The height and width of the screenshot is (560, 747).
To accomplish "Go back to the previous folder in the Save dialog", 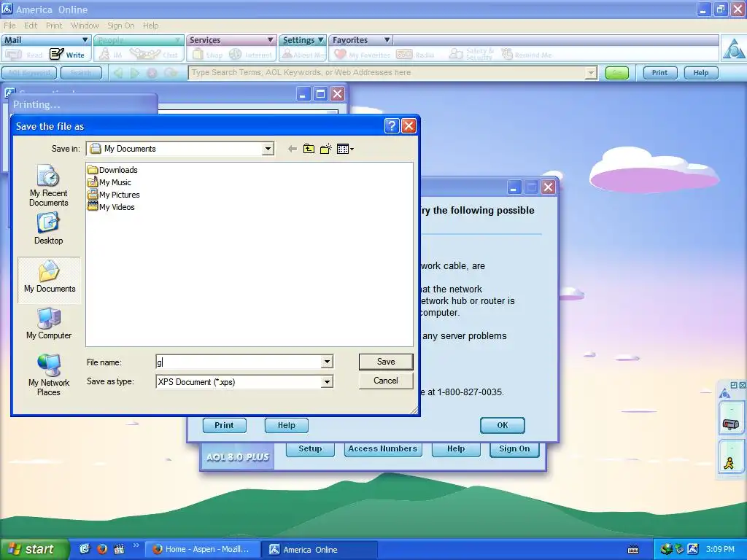I will [293, 149].
